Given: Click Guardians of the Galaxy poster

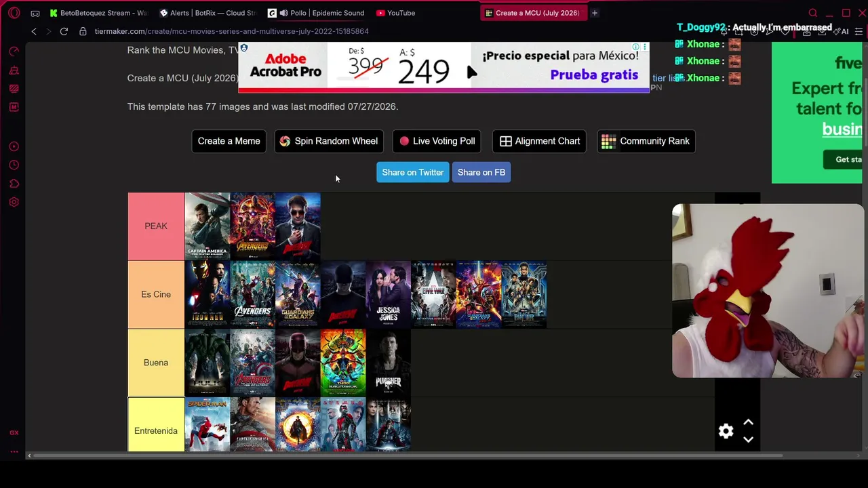Looking at the screenshot, I should pyautogui.click(x=298, y=295).
